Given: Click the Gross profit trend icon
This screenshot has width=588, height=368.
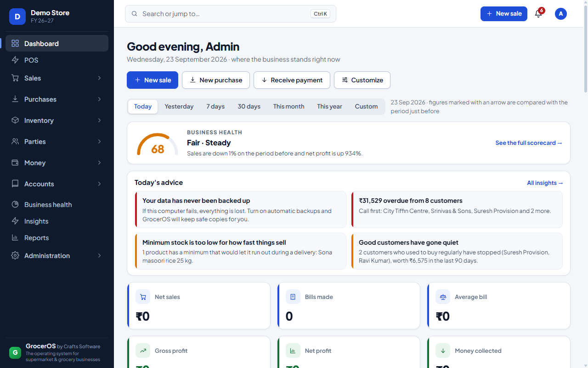Looking at the screenshot, I should tap(143, 351).
